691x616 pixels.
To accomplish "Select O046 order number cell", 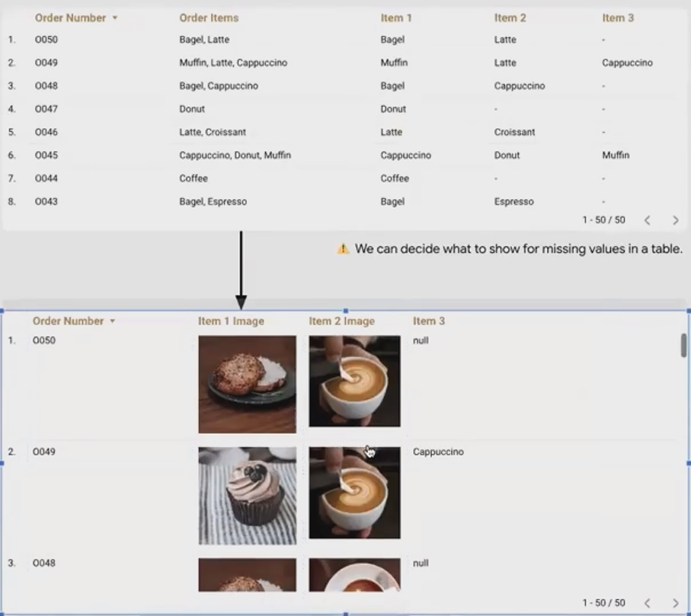I will (46, 132).
